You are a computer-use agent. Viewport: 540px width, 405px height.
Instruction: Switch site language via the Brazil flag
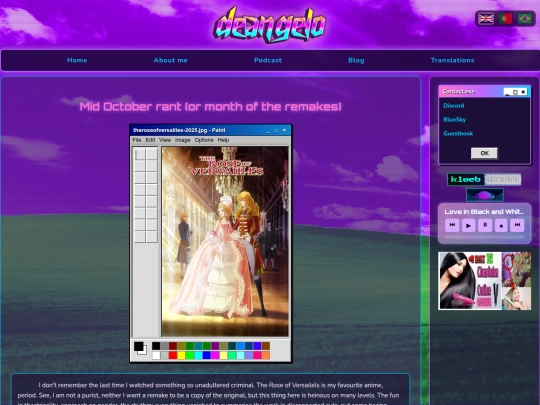coord(525,18)
